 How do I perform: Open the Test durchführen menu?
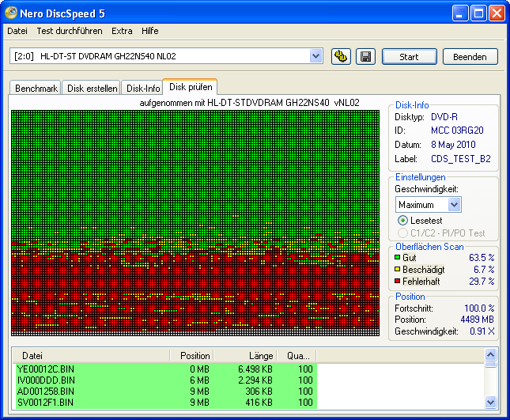[x=70, y=31]
